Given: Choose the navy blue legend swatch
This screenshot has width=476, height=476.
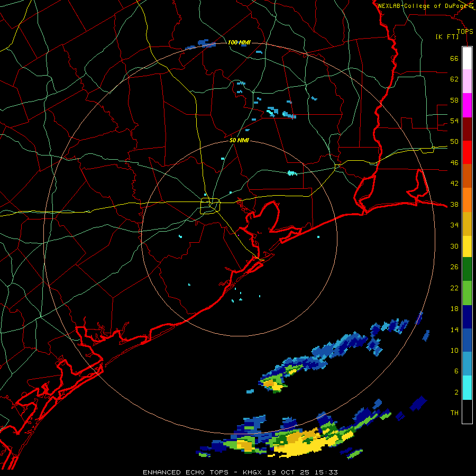Looking at the screenshot, I should click(x=467, y=317).
